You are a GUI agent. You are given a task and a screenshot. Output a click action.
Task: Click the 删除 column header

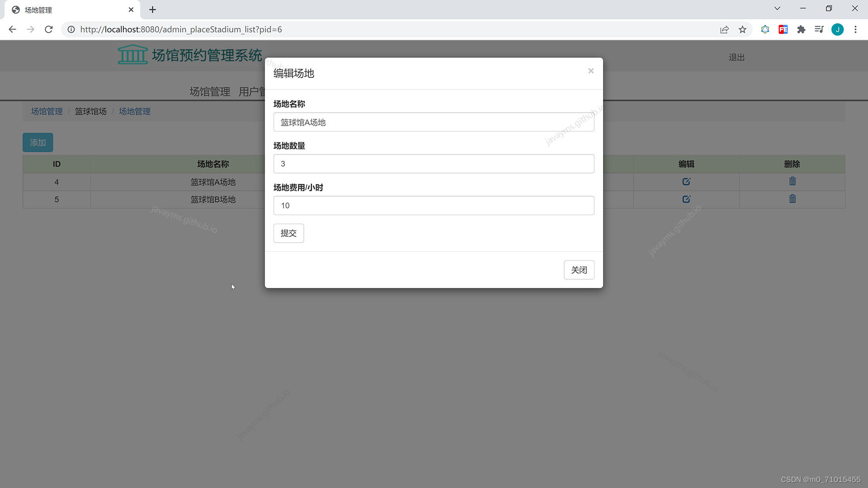[792, 164]
